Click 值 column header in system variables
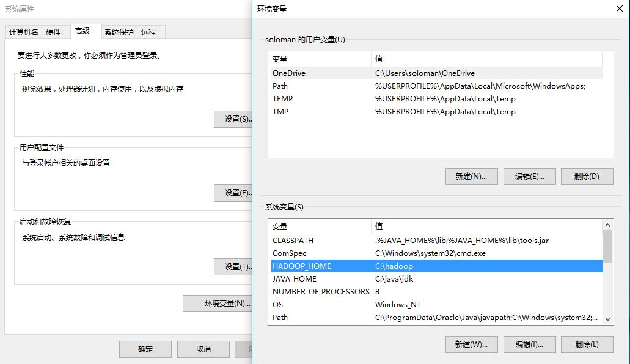Image resolution: width=630 pixels, height=364 pixels. tap(486, 226)
